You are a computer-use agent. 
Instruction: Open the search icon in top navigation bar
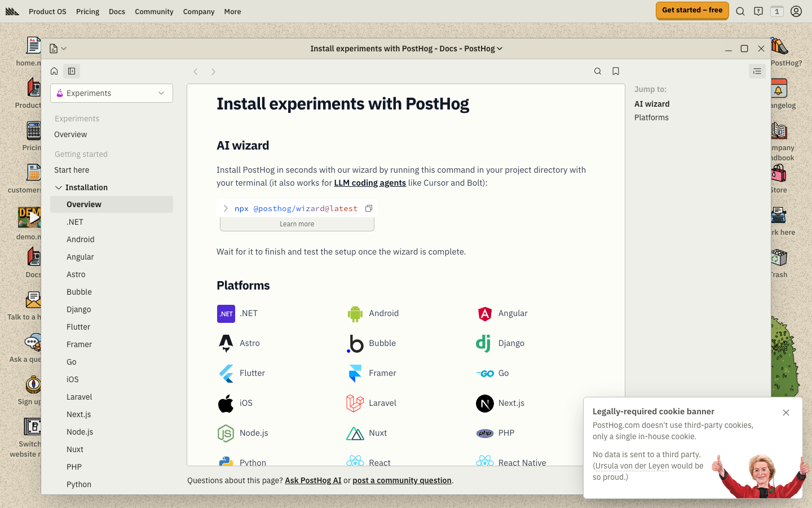(740, 11)
